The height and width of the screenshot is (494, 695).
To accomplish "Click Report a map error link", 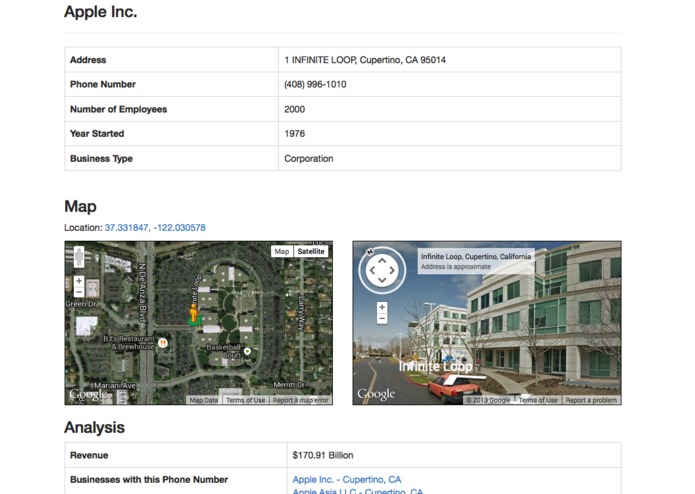I will pos(301,400).
